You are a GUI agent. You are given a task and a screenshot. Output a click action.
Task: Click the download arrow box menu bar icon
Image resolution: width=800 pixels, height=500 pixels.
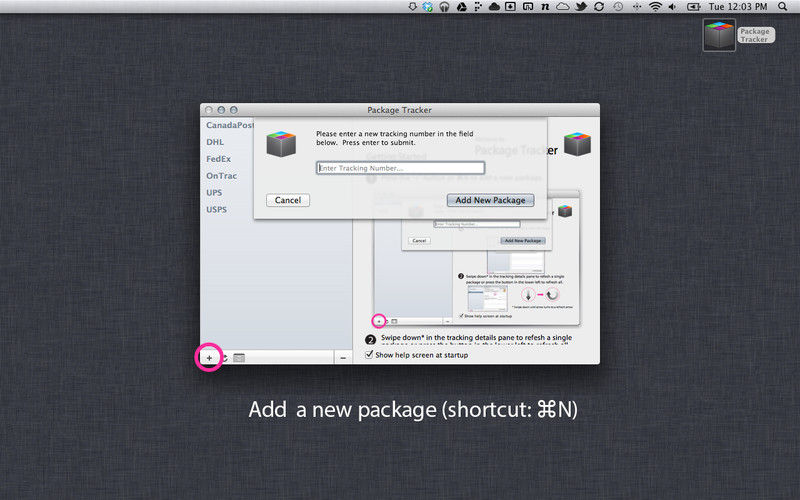tap(510, 7)
